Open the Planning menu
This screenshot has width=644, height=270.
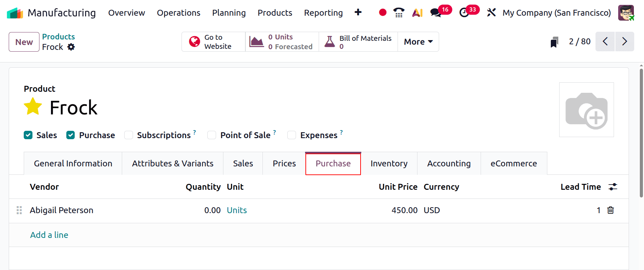click(229, 13)
